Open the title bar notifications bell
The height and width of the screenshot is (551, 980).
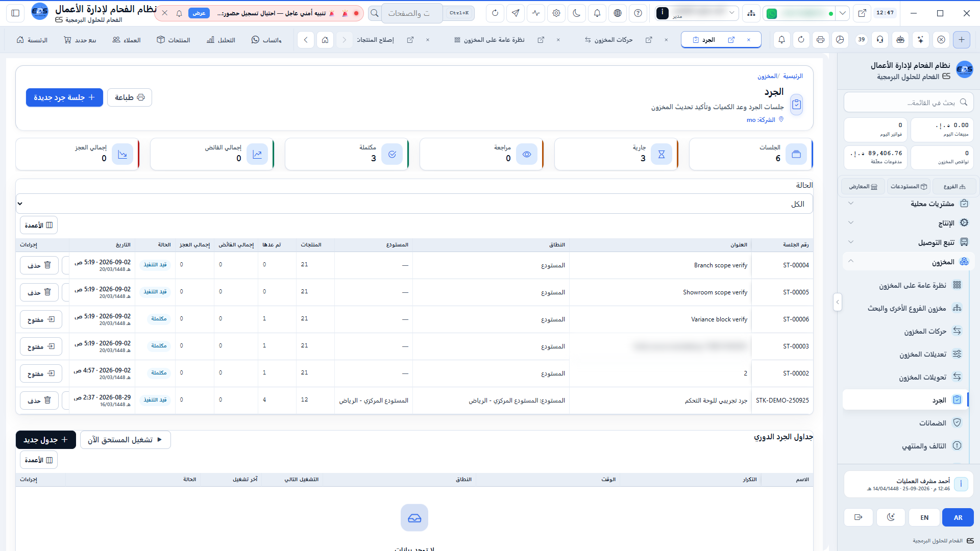tap(597, 13)
